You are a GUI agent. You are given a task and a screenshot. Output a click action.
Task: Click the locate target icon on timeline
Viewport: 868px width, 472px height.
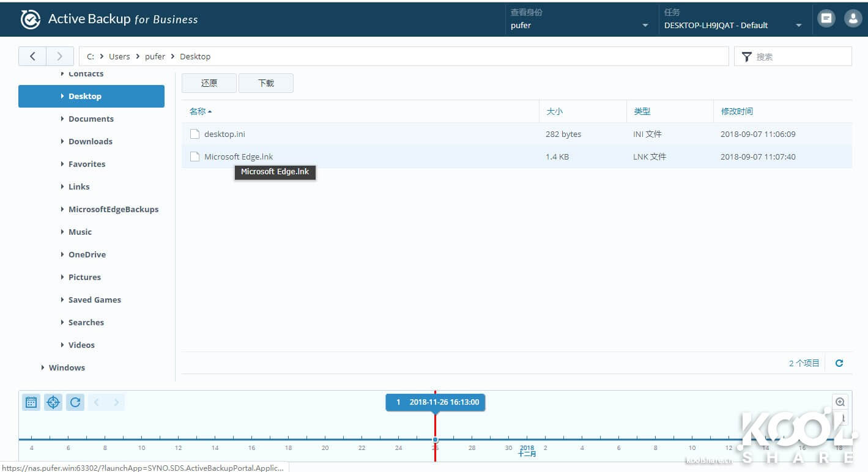click(x=53, y=402)
